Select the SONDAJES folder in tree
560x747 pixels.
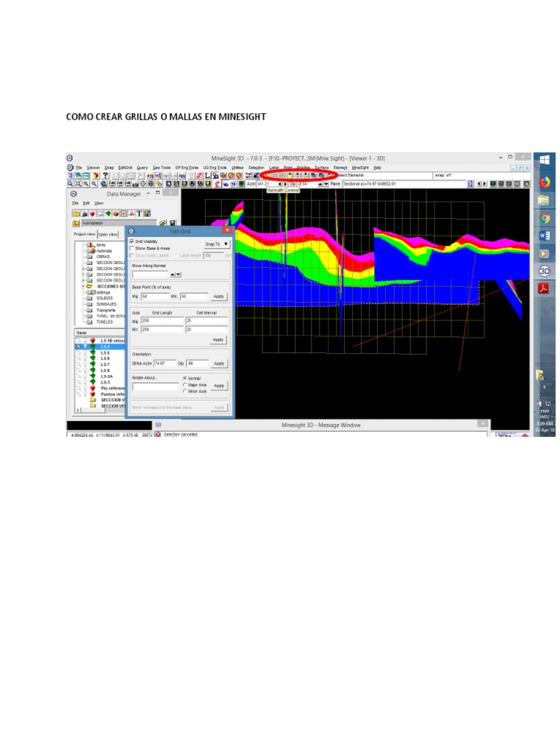tap(106, 304)
